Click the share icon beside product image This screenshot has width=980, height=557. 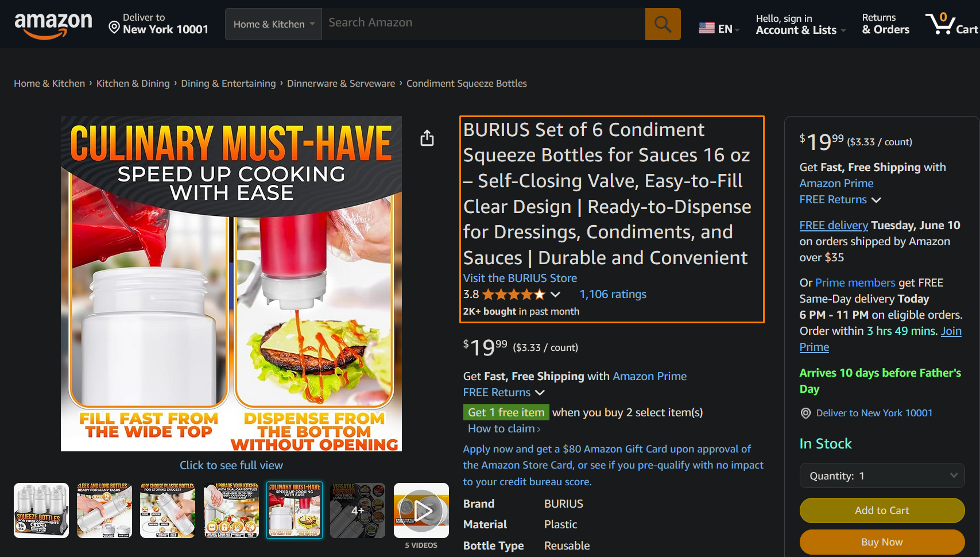427,138
